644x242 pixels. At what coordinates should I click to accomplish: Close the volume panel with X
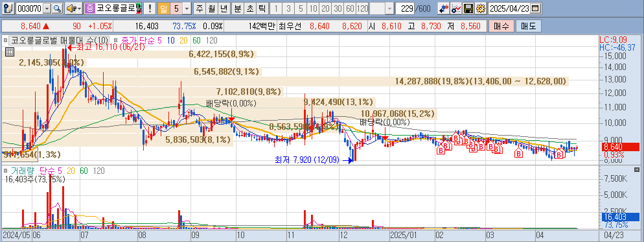[x=637, y=169]
